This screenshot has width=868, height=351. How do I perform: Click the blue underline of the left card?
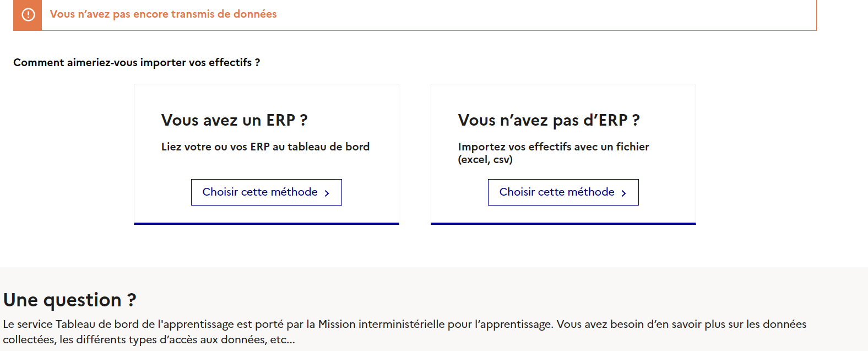(266, 224)
